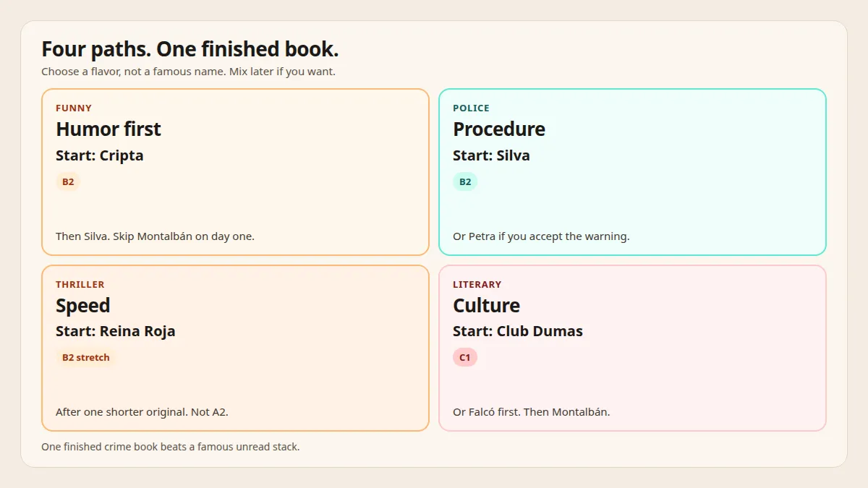Click the Four paths main heading
Viewport: 868px width, 488px height.
190,49
